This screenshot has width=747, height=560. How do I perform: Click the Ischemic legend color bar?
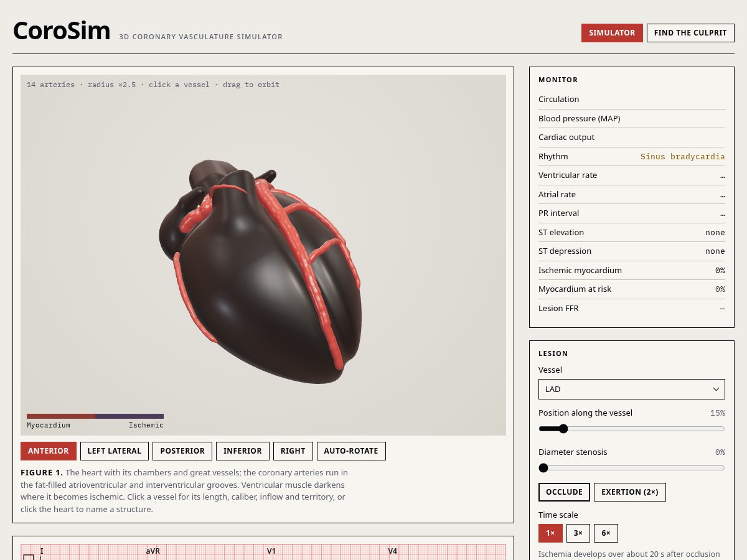[x=129, y=416]
